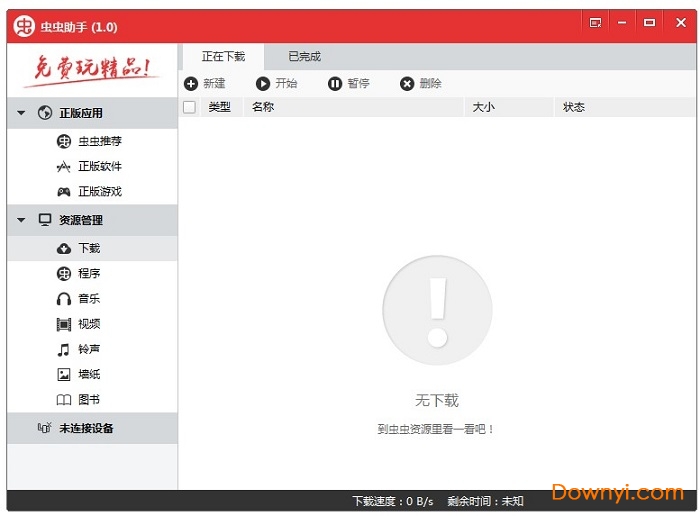The image size is (700, 516).
Task: Open 正版软件 in the sidebar
Action: click(x=92, y=166)
